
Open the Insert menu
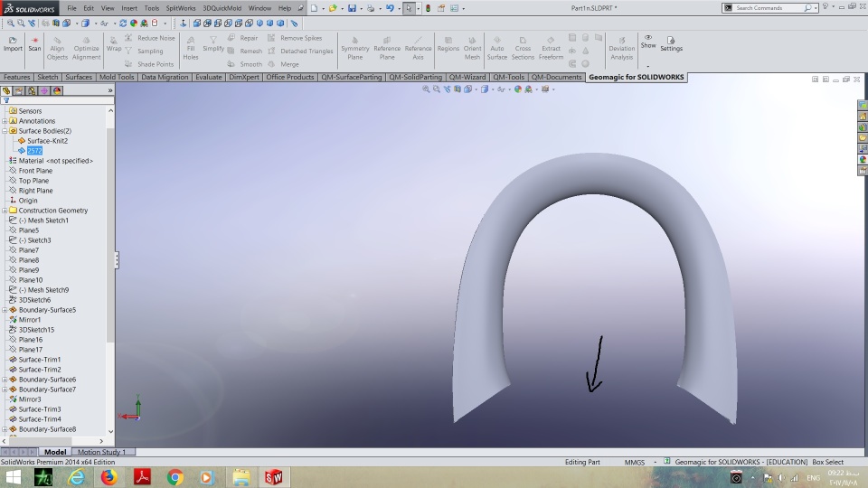coord(129,8)
